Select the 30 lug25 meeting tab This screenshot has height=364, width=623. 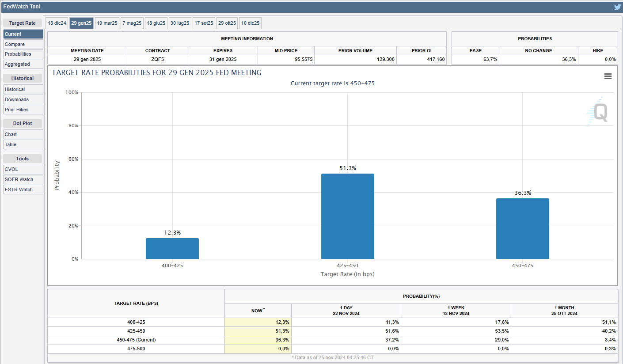180,23
